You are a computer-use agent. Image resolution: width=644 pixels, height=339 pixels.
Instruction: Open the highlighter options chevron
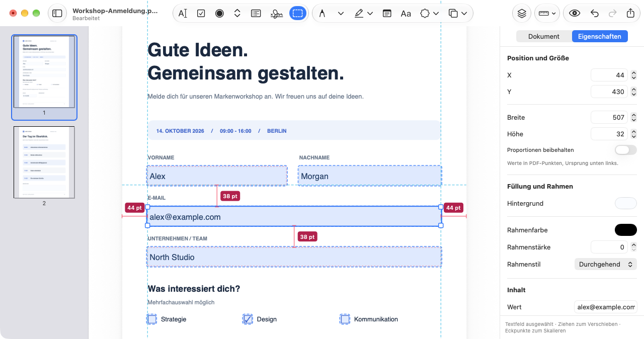click(370, 14)
